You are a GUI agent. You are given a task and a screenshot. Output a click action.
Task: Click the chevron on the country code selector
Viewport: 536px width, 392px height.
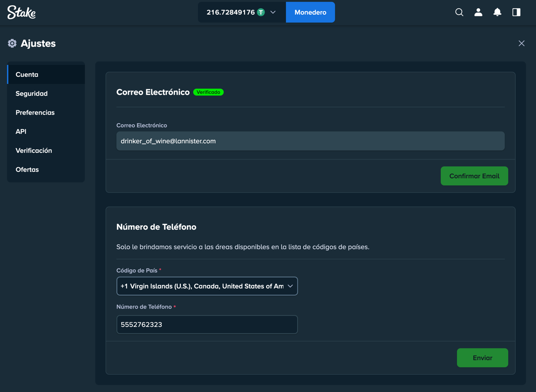point(291,286)
